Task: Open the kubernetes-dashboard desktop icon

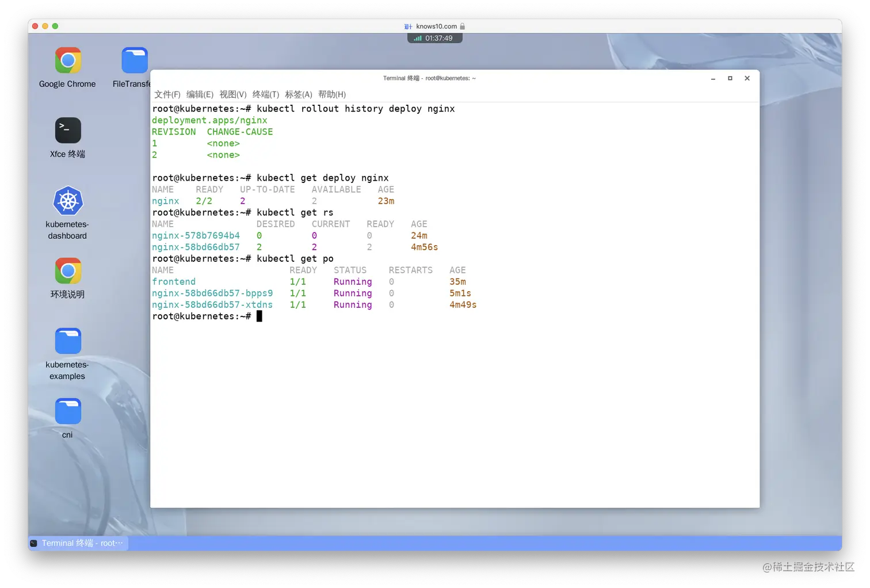Action: pyautogui.click(x=68, y=201)
